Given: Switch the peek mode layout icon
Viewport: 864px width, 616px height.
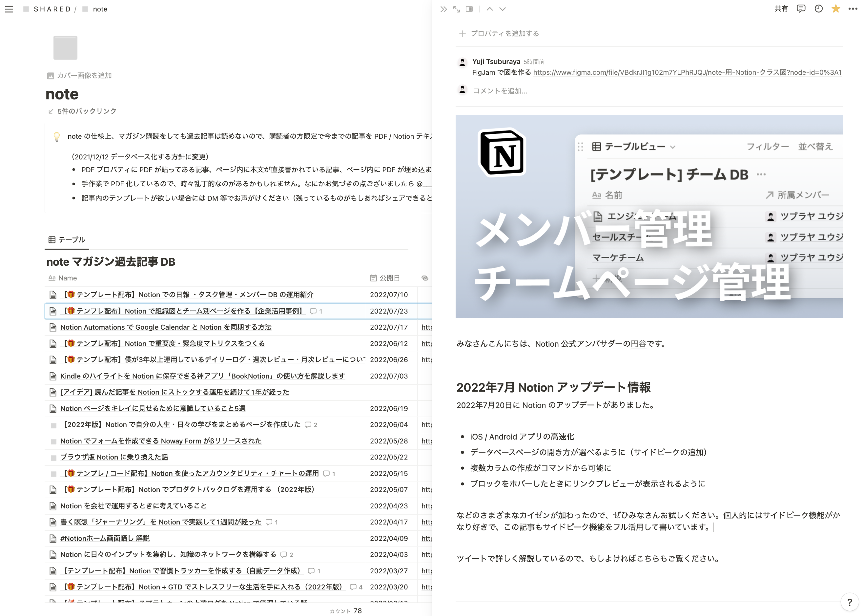Looking at the screenshot, I should (x=469, y=9).
